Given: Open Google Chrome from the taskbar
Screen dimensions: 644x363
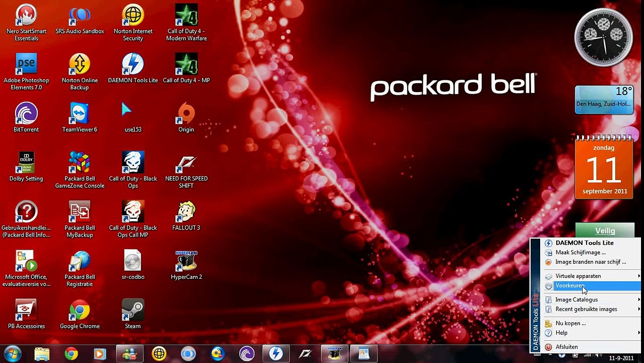Looking at the screenshot, I should 71,354.
